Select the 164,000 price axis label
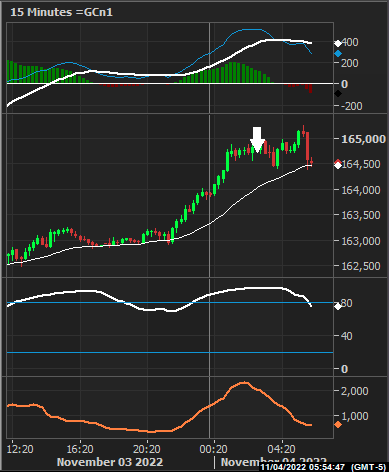This screenshot has height=472, width=389. click(361, 190)
